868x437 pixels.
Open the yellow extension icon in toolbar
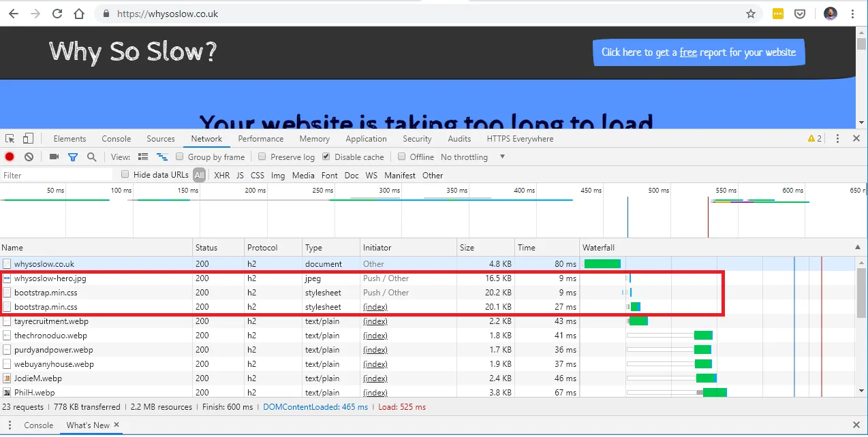(x=778, y=14)
